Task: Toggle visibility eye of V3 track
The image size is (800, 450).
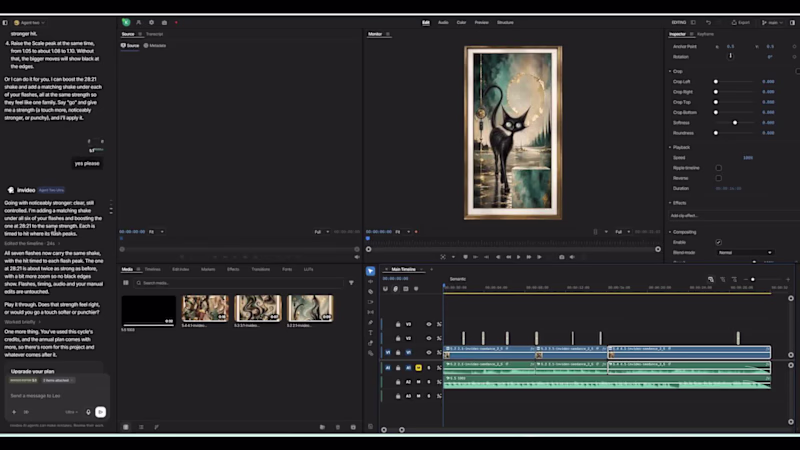Action: (x=429, y=324)
